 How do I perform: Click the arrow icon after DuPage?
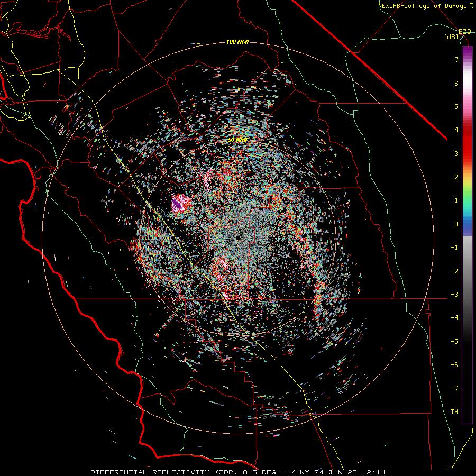coord(471,5)
